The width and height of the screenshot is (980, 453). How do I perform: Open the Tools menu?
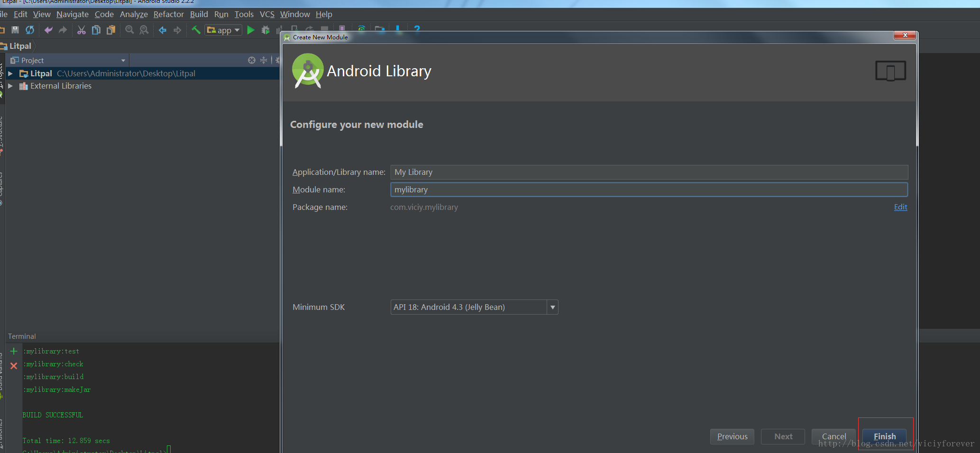pos(244,14)
